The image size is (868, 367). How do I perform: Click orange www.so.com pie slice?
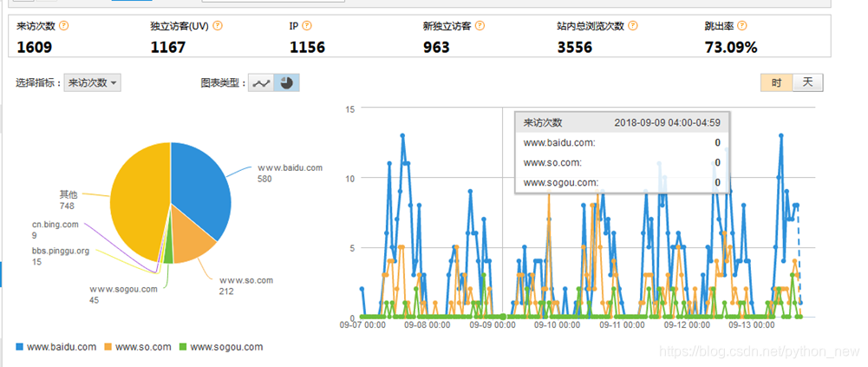(x=191, y=235)
